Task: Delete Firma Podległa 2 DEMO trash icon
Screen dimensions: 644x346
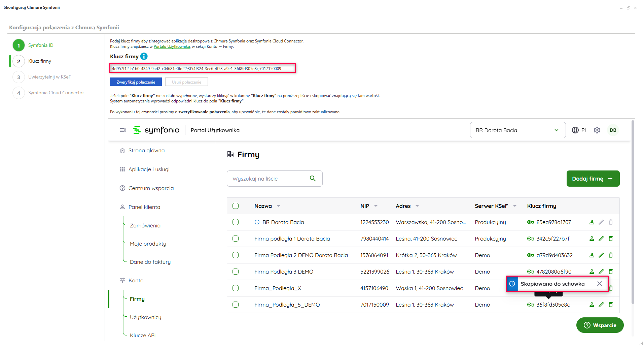Action: [610, 255]
